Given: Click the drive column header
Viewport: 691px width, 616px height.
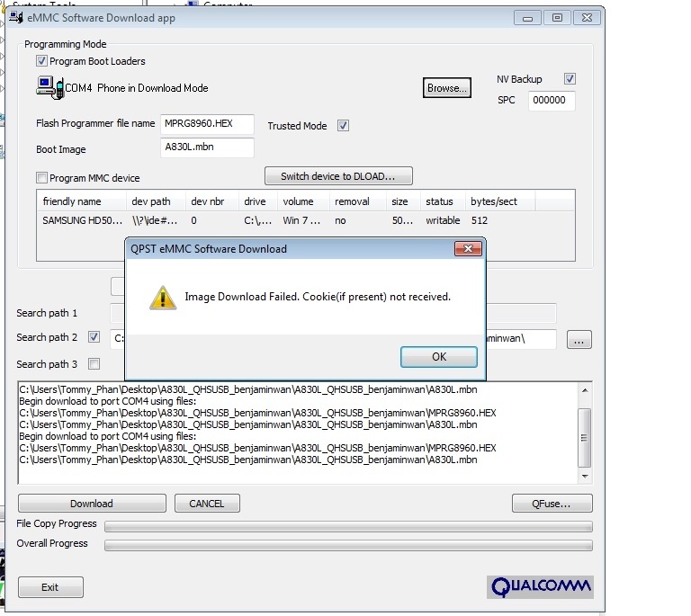Looking at the screenshot, I should click(258, 201).
